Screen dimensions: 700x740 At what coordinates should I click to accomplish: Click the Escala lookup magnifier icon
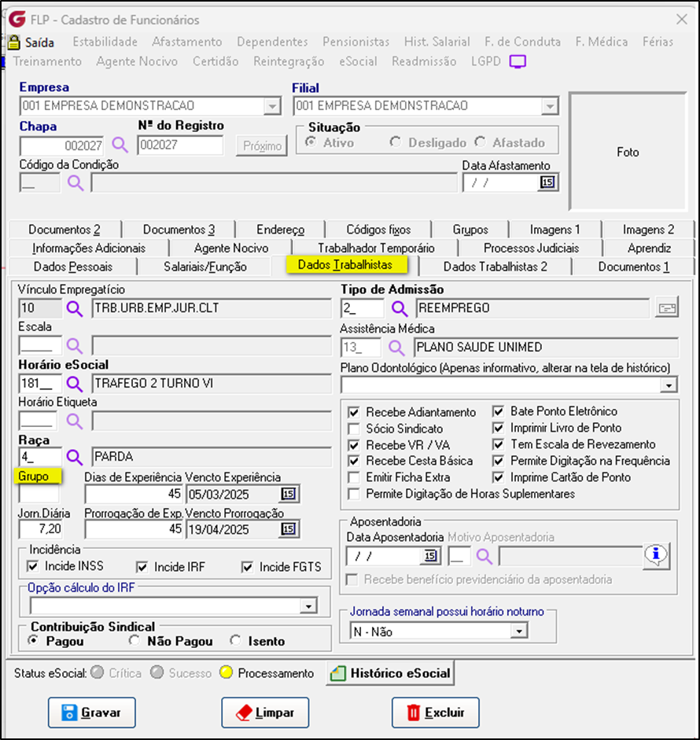75,346
